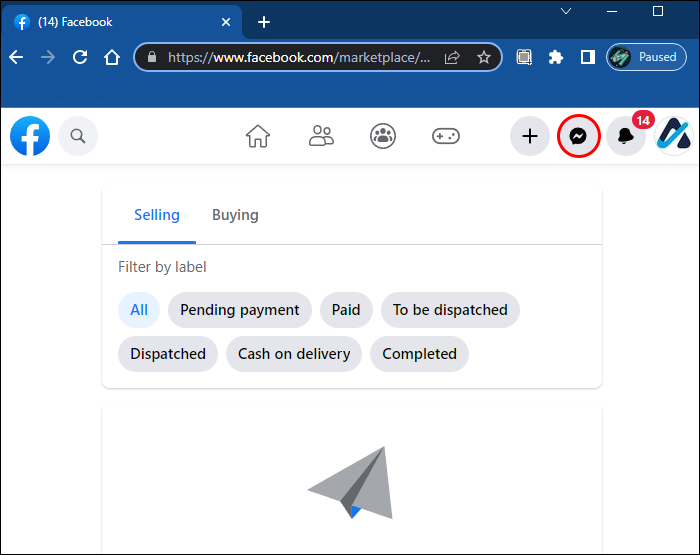Open the notifications bell
700x555 pixels.
click(626, 137)
